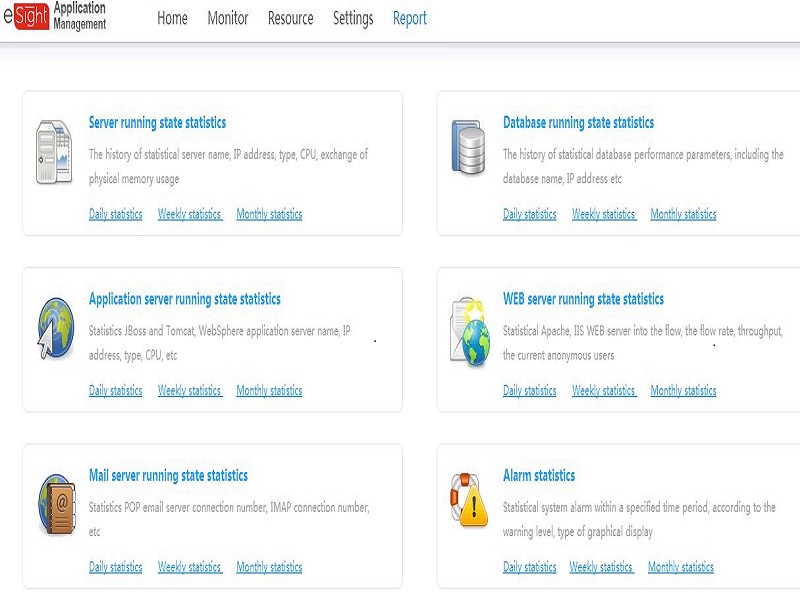Open the Settings menu
800x600 pixels.
click(353, 19)
